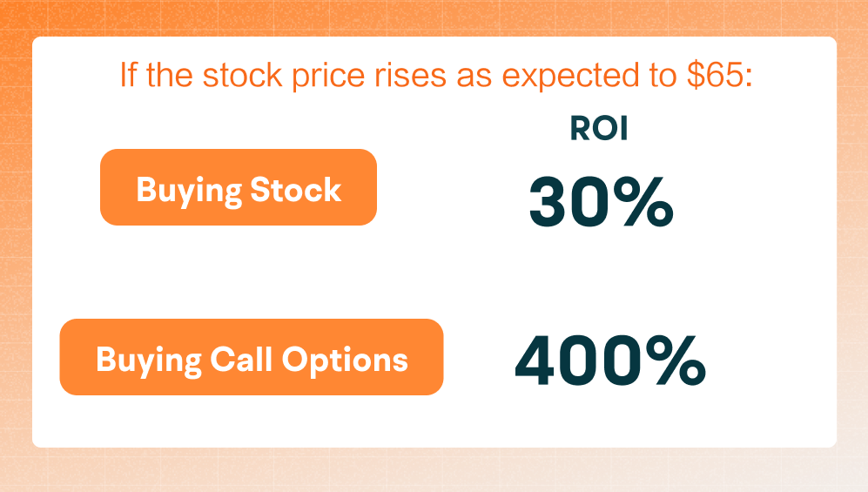Click the percent sign after 30

pos(643,201)
